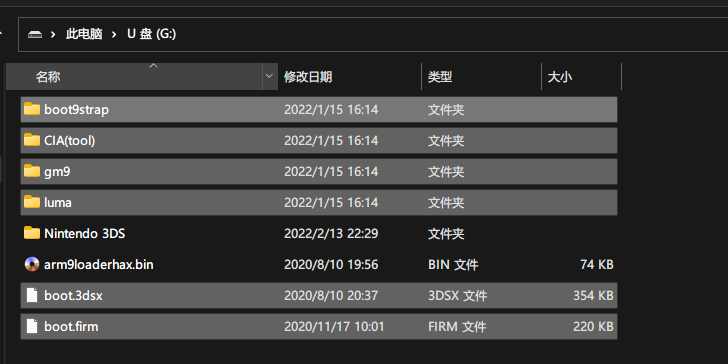Click the luma folder icon
This screenshot has height=364, width=728.
coord(32,202)
